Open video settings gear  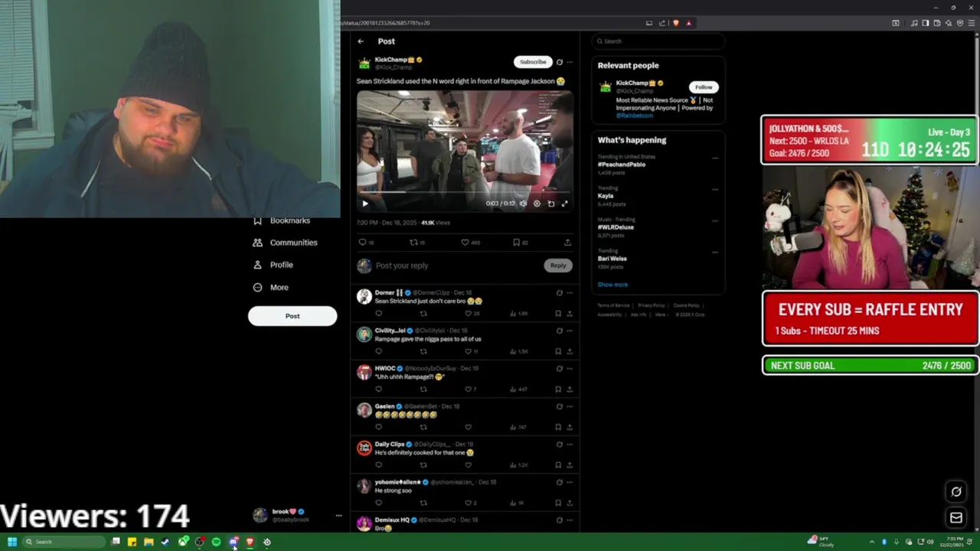coord(537,204)
